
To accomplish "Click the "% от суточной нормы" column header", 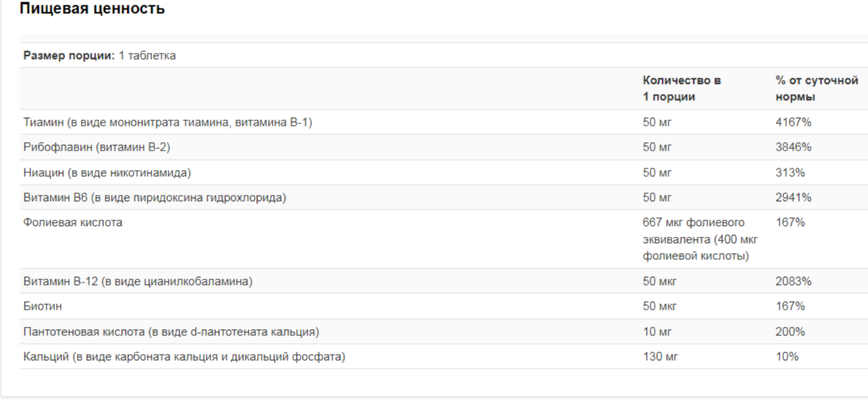I will point(817,88).
